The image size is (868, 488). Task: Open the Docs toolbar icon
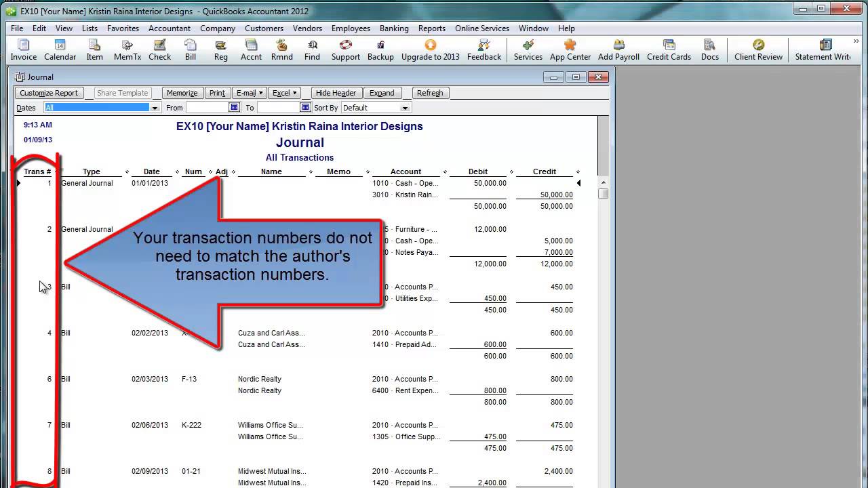(709, 50)
